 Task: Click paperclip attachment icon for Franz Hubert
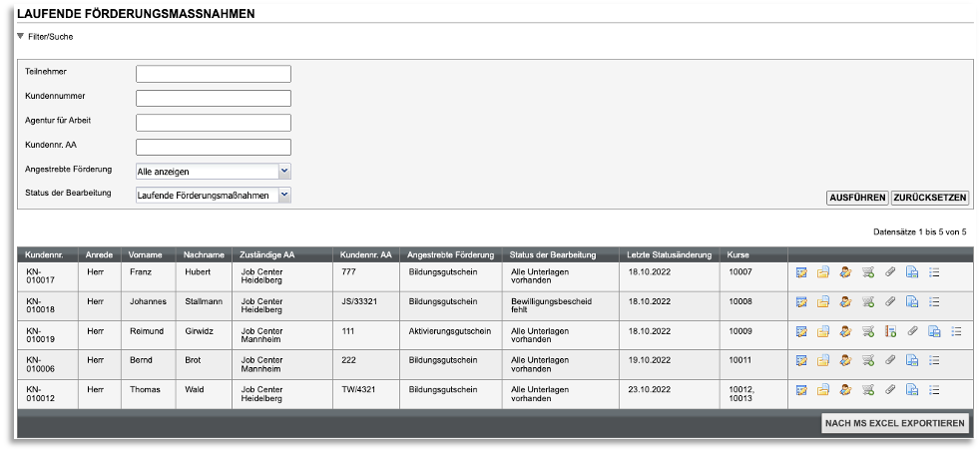[x=890, y=272]
